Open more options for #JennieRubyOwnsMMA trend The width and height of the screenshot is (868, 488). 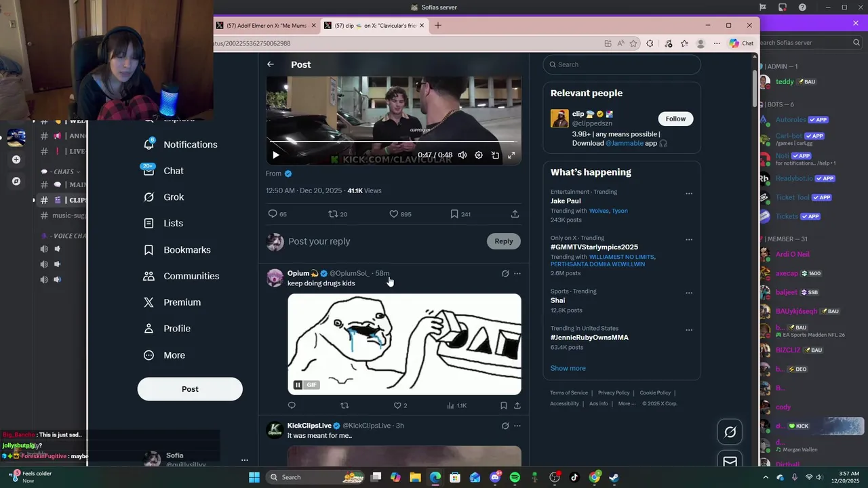point(689,330)
